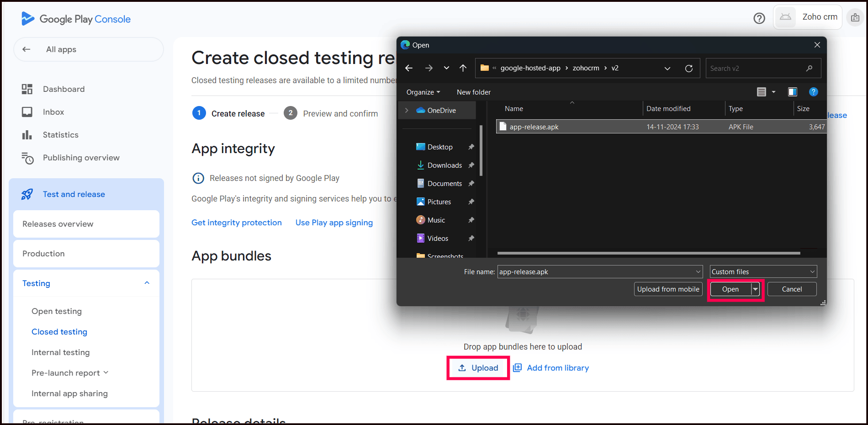Image resolution: width=868 pixels, height=425 pixels.
Task: Click the Add from library icon
Action: pos(517,368)
